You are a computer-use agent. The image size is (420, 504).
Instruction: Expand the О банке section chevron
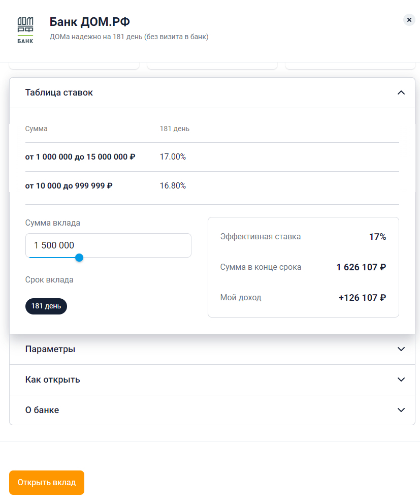[401, 410]
